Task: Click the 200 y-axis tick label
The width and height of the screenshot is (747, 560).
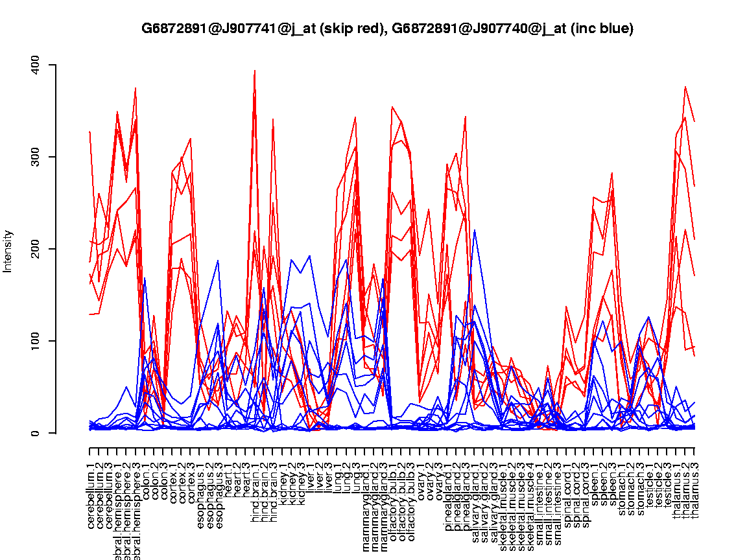Action: pos(34,249)
